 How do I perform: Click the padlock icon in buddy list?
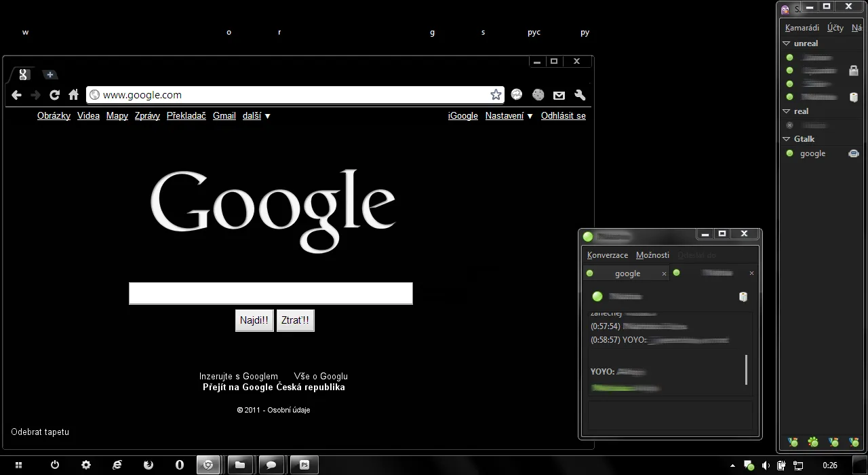(854, 70)
